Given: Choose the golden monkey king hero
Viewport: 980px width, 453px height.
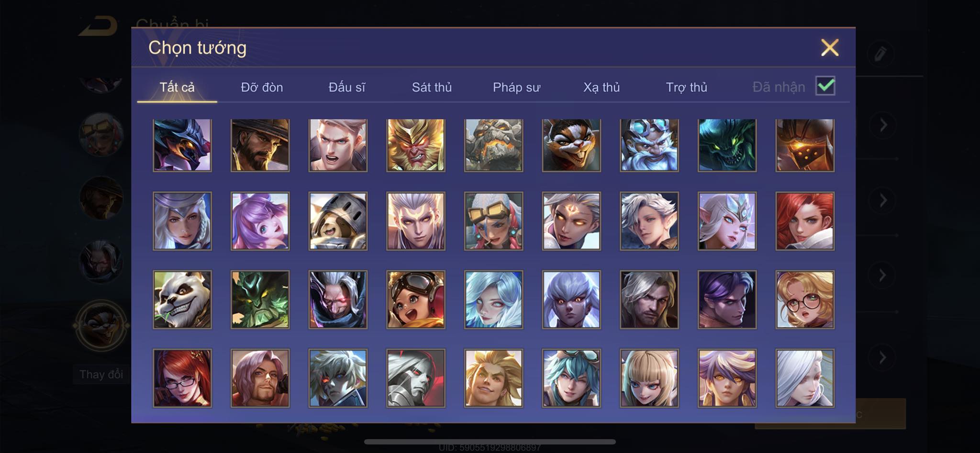Looking at the screenshot, I should click(x=416, y=145).
